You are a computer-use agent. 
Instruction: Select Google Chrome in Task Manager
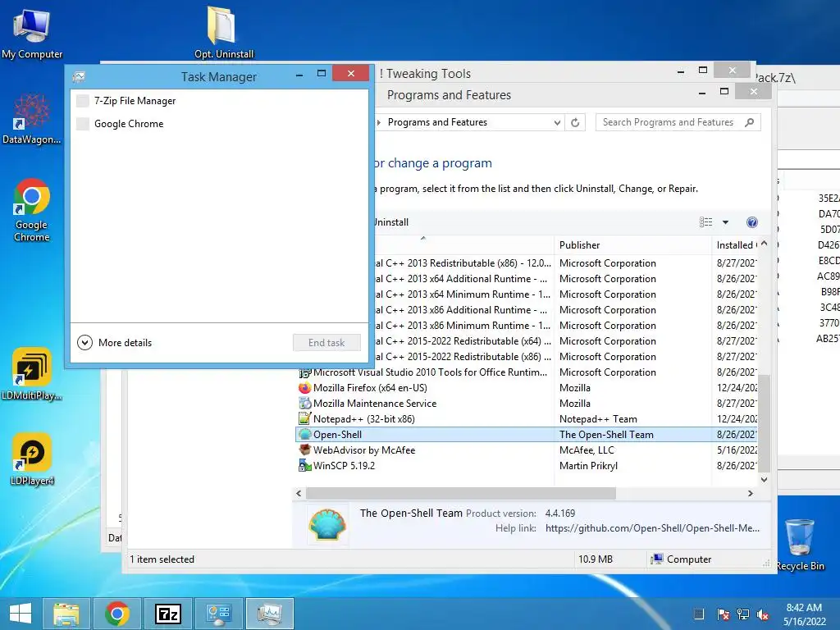tap(220, 124)
